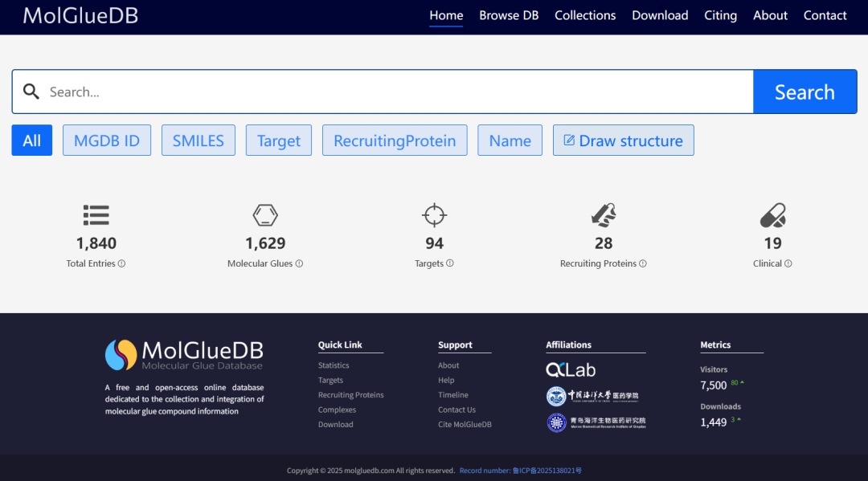Click the magnifying glass search icon

pos(31,92)
